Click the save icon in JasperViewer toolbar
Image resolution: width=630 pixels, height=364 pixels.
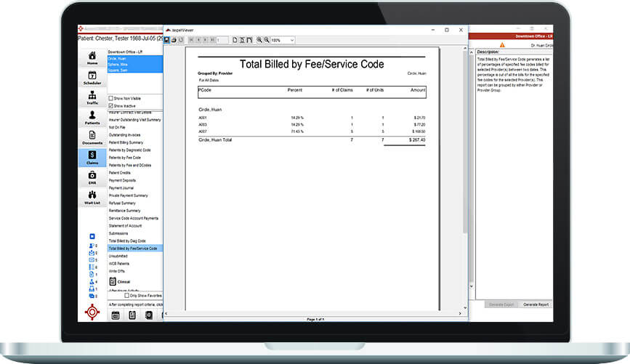point(167,40)
